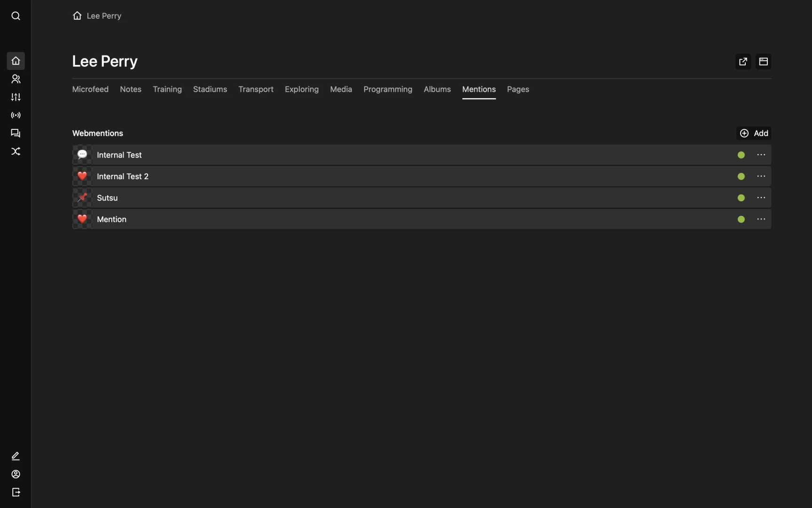Open the external link icon near title
Viewport: 812px width, 508px height.
[742, 62]
